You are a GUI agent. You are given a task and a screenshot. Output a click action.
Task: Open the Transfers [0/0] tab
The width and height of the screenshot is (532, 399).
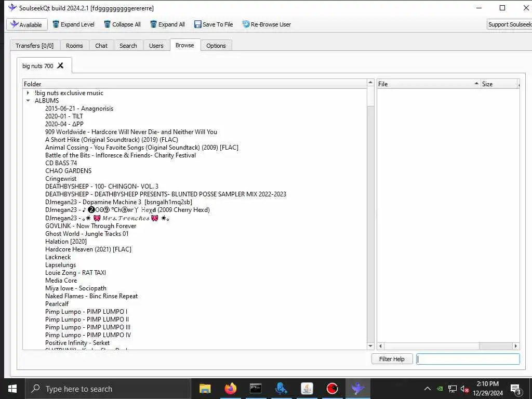point(35,46)
